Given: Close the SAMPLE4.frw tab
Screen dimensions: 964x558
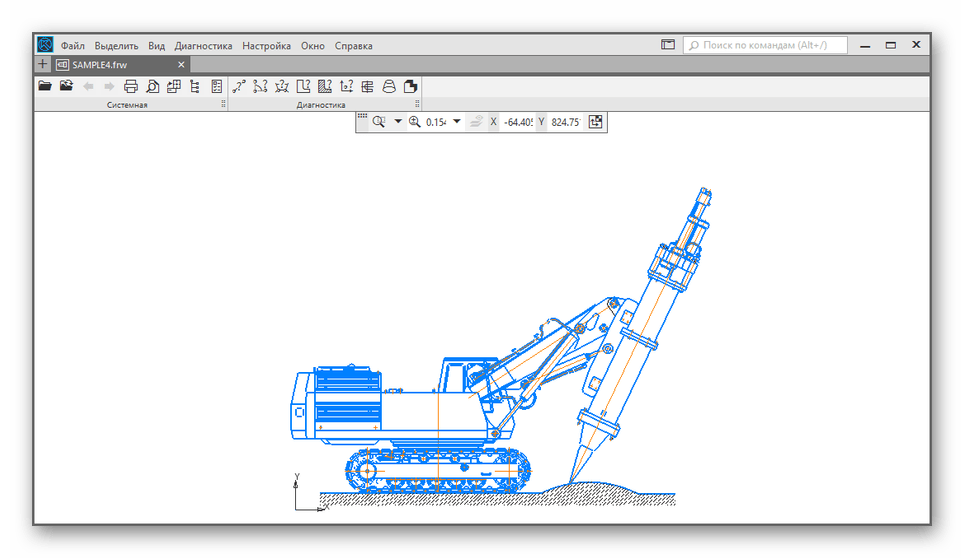Looking at the screenshot, I should click(x=181, y=64).
